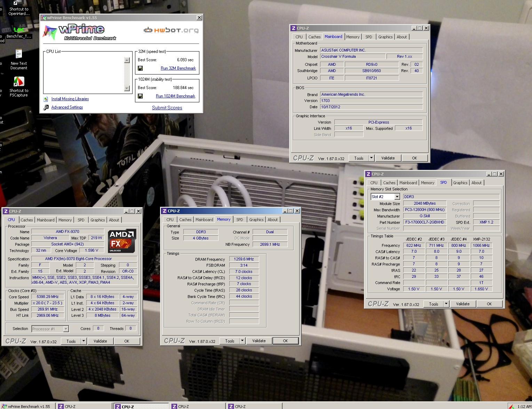Open the Shortcut to OpenHardware desktop icon
Image resolution: width=532 pixels, height=409 pixels.
(18, 8)
